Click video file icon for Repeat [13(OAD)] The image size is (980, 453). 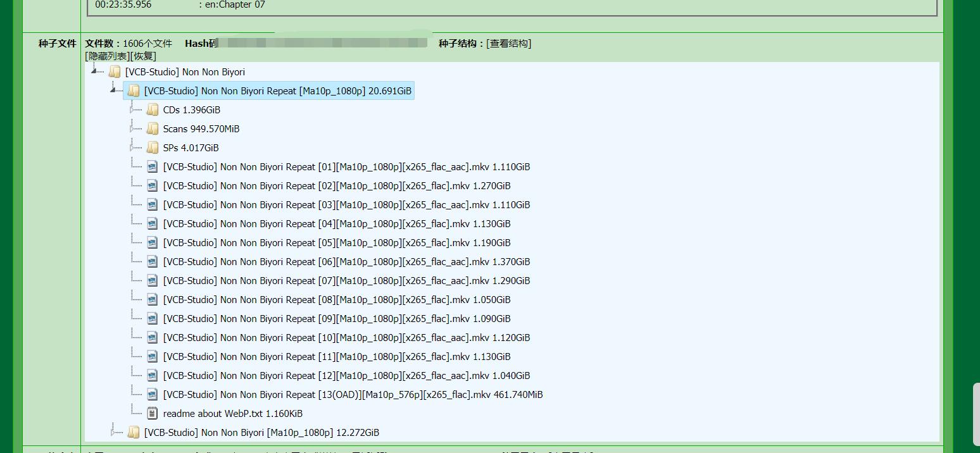coord(152,394)
